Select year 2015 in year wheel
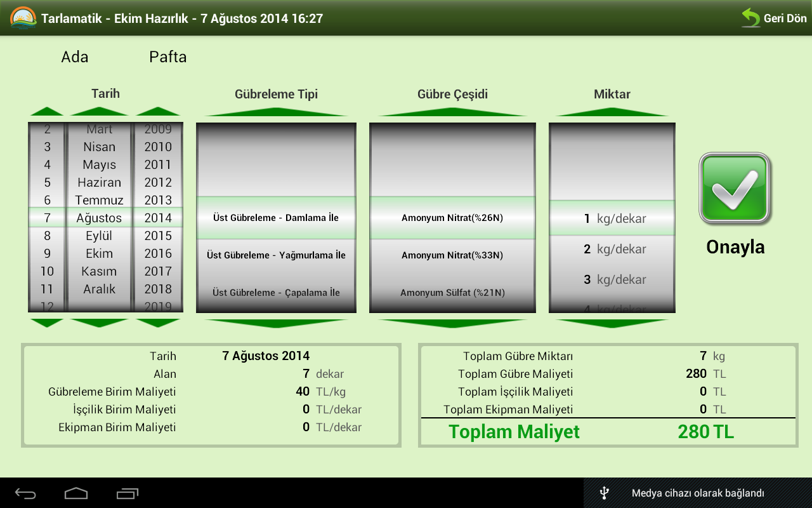Screen dimensions: 812x508 point(158,236)
